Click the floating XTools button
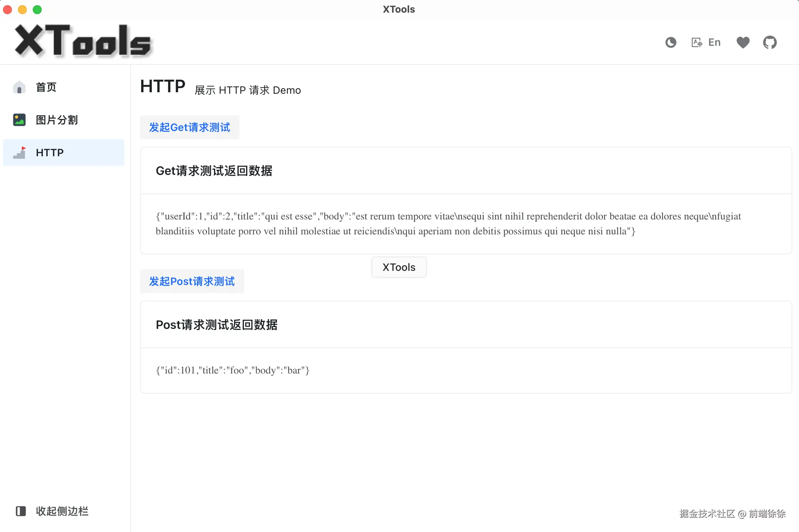Image resolution: width=799 pixels, height=532 pixels. [398, 267]
